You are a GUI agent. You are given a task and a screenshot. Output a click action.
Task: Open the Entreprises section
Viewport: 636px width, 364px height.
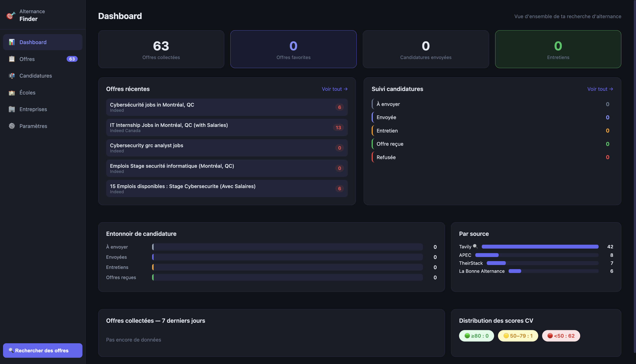click(x=43, y=109)
